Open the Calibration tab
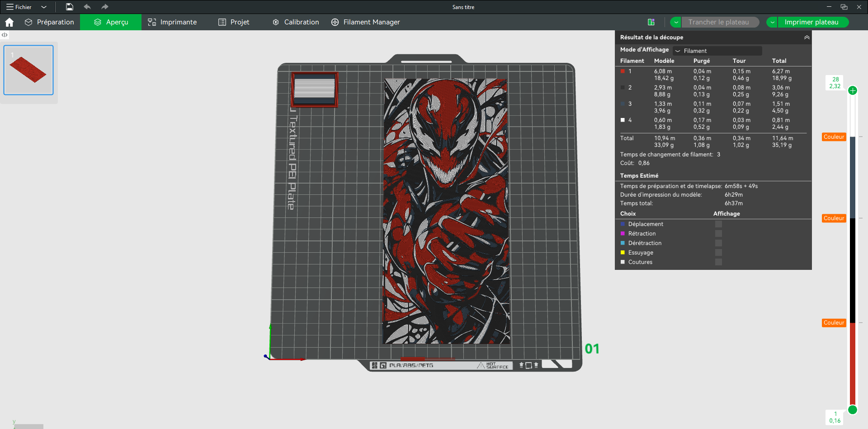This screenshot has width=868, height=429. pos(296,22)
